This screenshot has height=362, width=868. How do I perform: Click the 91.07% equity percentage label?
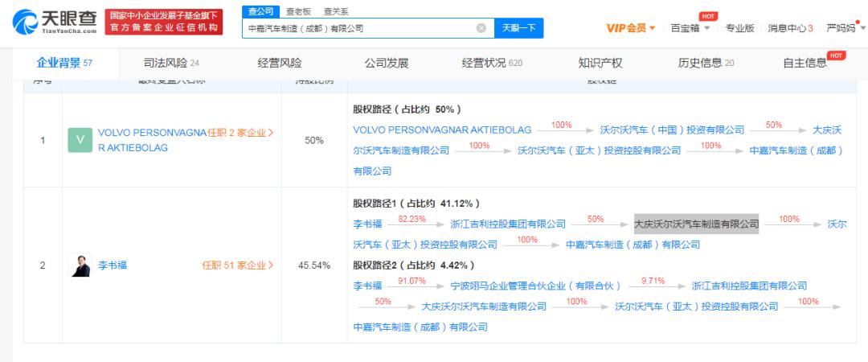412,281
